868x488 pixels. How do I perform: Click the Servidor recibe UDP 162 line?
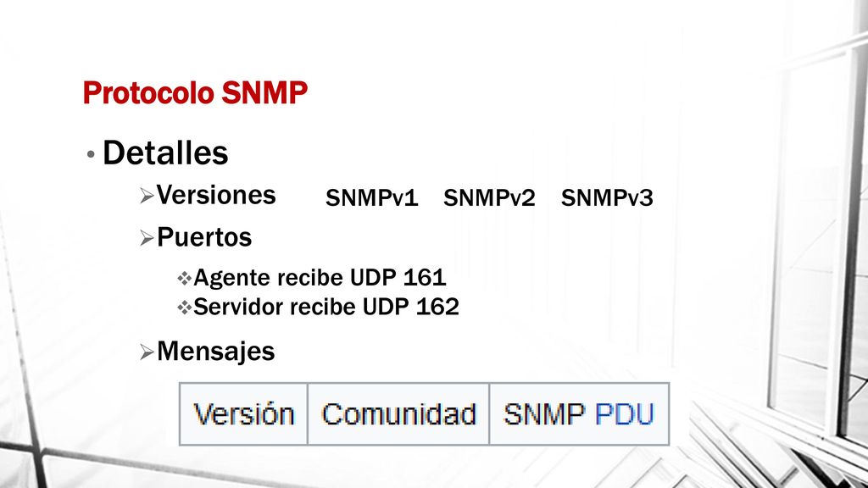pos(326,307)
